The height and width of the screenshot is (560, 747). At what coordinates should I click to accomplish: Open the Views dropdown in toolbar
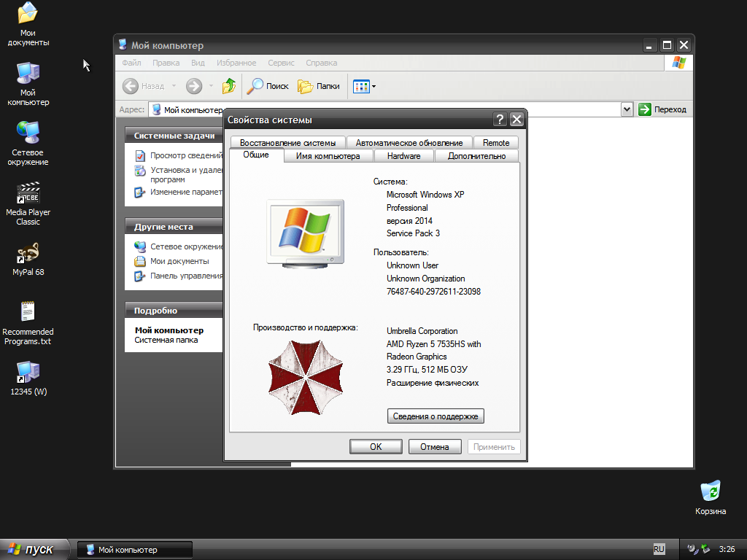(x=364, y=86)
